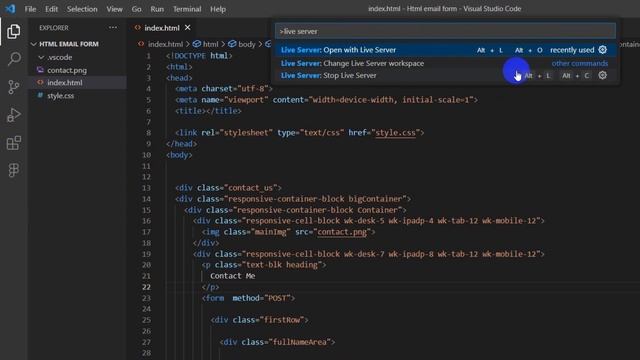Open the Help menu
The height and width of the screenshot is (360, 640).
pos(218,9)
